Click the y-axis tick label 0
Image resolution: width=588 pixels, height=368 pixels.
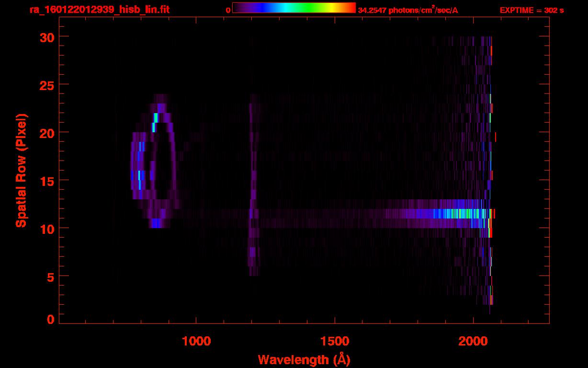pos(50,319)
